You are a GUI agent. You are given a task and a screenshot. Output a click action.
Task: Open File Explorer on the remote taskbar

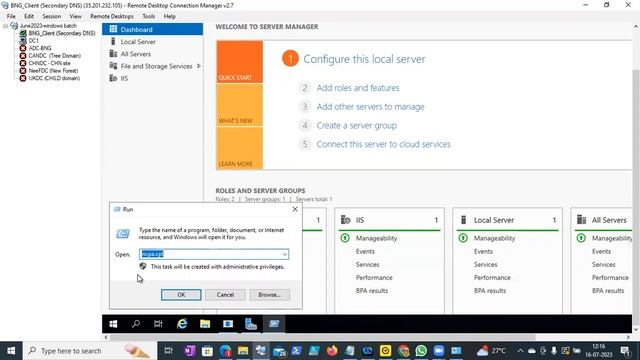pos(205,324)
